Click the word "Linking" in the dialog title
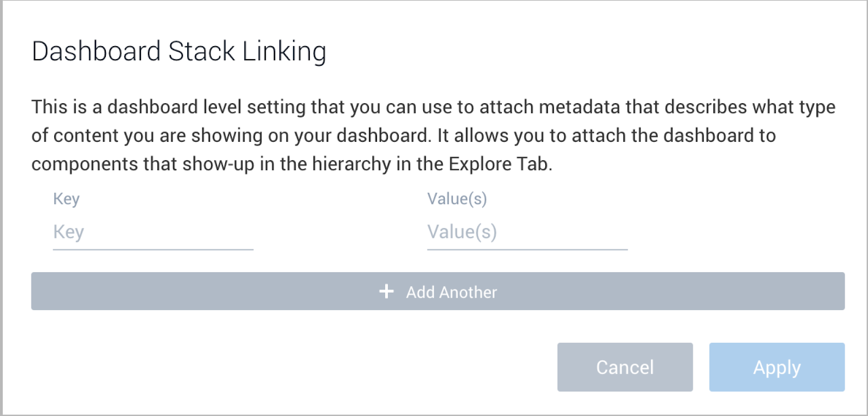Image resolution: width=868 pixels, height=416 pixels. point(284,52)
